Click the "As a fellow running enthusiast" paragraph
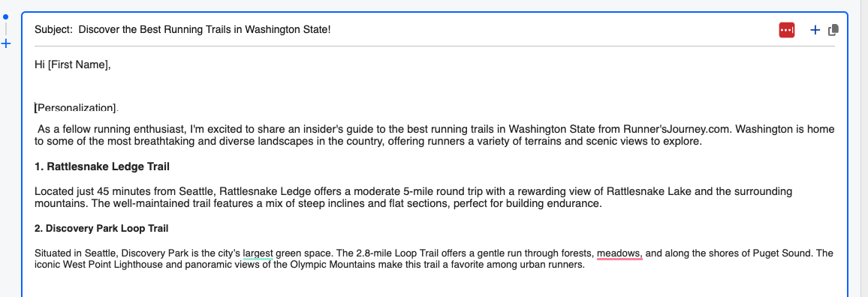Viewport: 868px width, 297px height. click(434, 136)
